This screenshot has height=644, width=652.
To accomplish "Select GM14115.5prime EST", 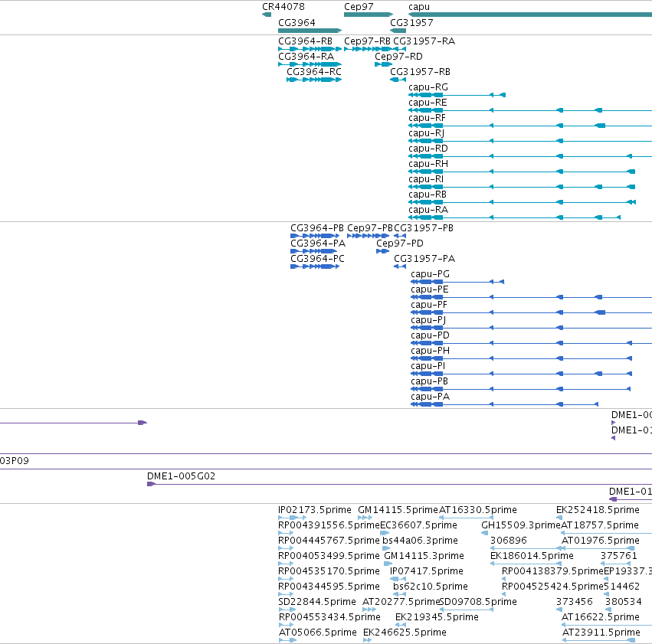I will (365, 518).
